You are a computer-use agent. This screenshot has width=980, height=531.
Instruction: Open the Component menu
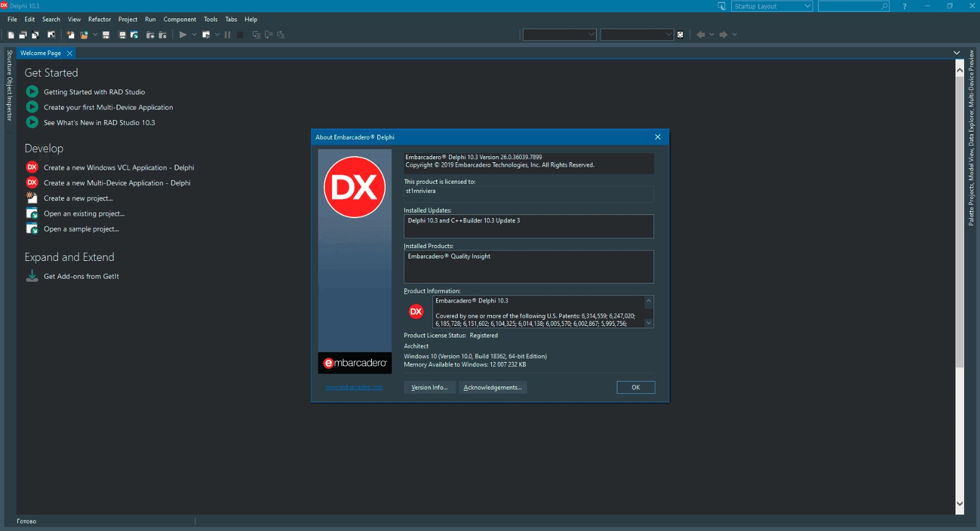[x=179, y=20]
